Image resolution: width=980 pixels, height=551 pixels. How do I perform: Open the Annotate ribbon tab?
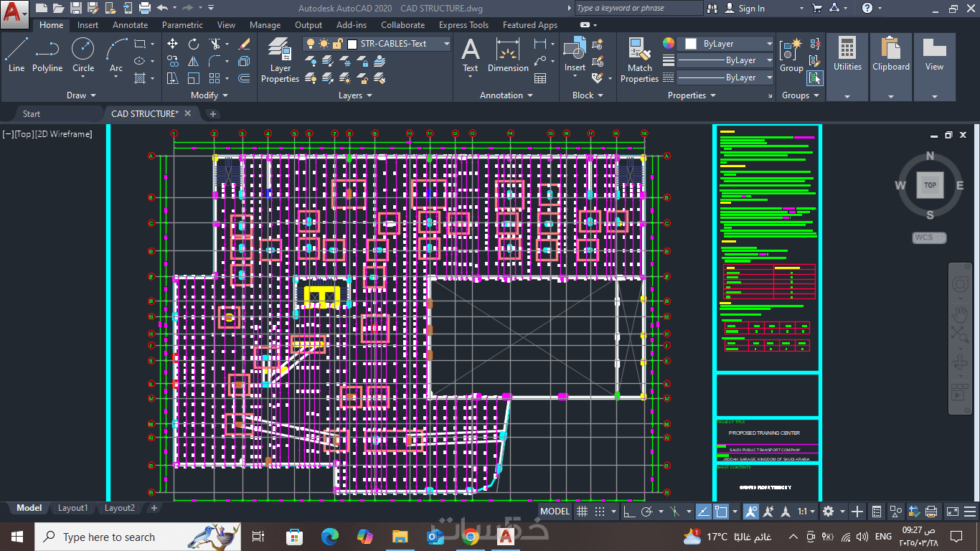[130, 25]
